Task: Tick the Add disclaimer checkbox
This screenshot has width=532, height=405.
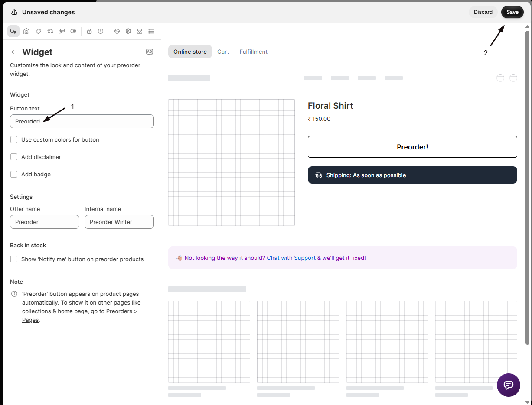Action: tap(14, 157)
